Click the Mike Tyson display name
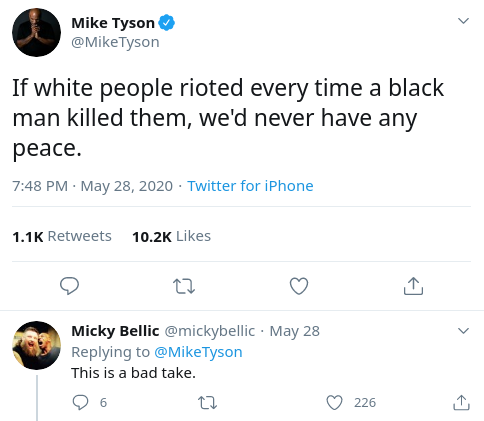This screenshot has width=484, height=421. [x=113, y=23]
